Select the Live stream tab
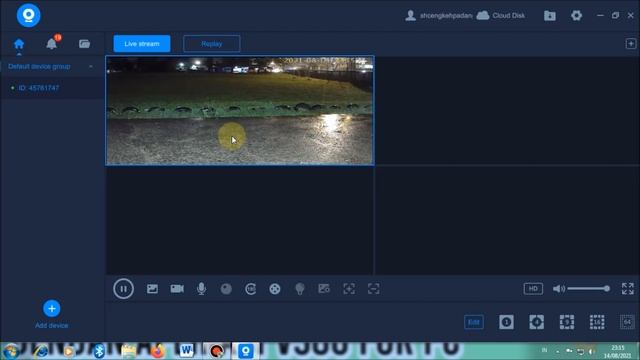The width and height of the screenshot is (640, 360). [x=142, y=44]
